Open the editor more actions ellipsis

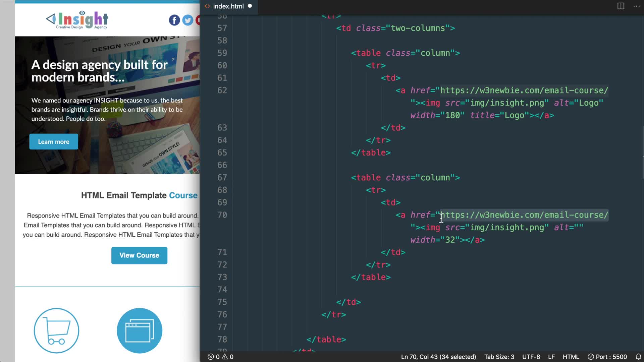click(x=636, y=6)
